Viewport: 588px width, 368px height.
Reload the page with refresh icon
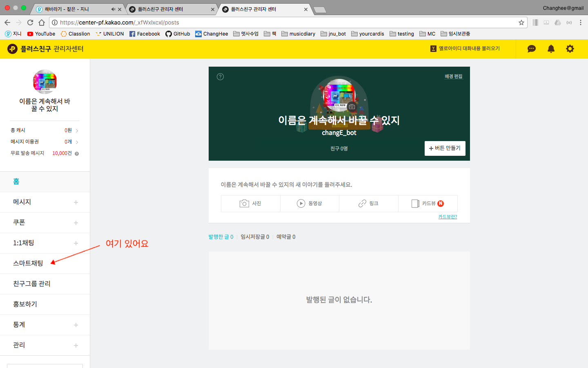[x=30, y=22]
